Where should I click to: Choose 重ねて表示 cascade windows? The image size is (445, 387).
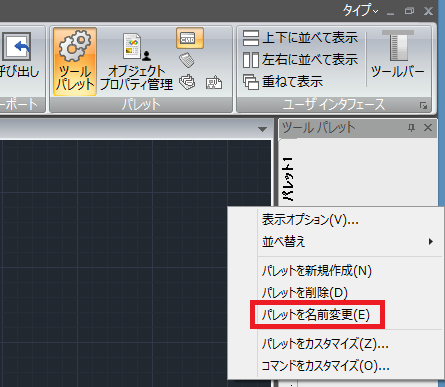[283, 82]
